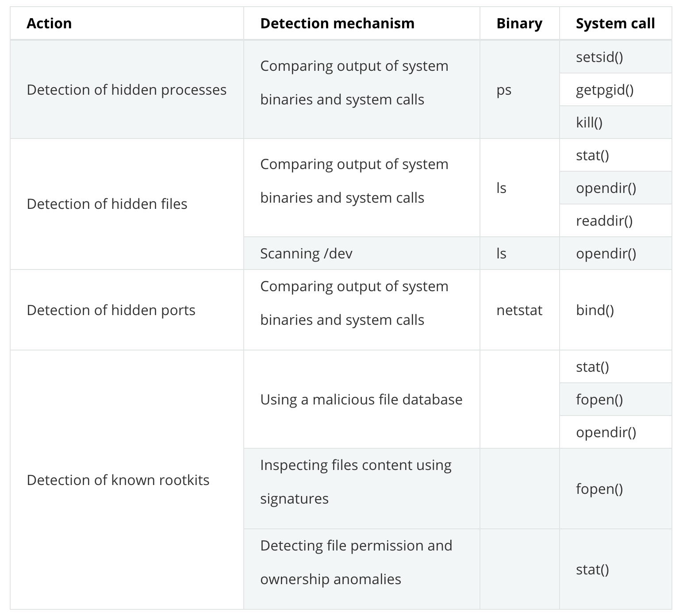The height and width of the screenshot is (616, 683).
Task: Click the "Action" column header
Action: (x=49, y=23)
